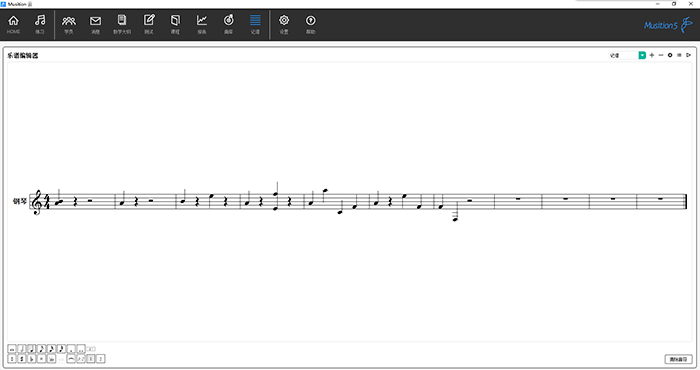Click the triangle play icon
This screenshot has width=700, height=370.
coord(688,55)
